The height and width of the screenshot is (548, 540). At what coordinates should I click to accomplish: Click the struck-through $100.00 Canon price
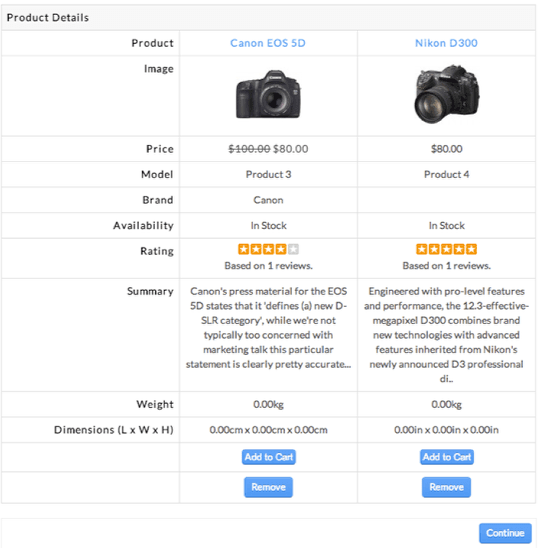(x=249, y=149)
